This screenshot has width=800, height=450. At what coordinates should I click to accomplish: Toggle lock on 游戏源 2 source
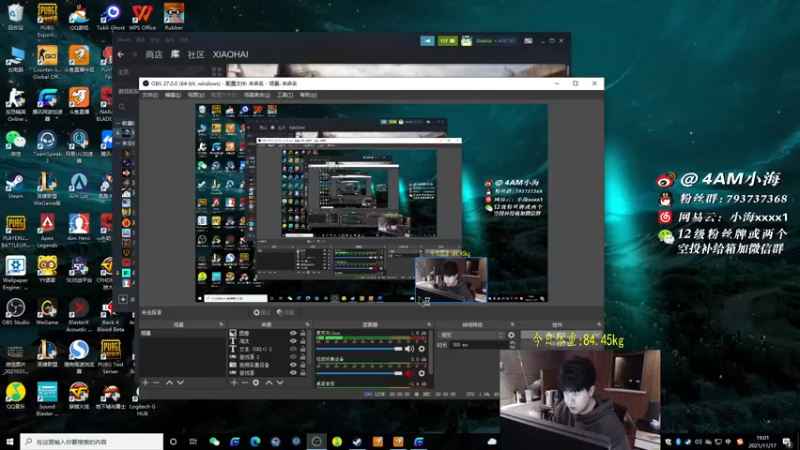[x=303, y=357]
